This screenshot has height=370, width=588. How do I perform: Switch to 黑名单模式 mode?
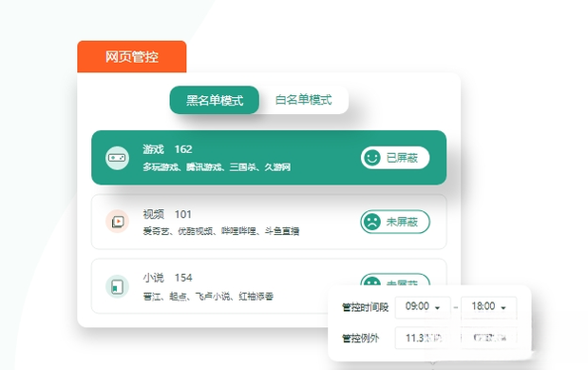[x=215, y=100]
